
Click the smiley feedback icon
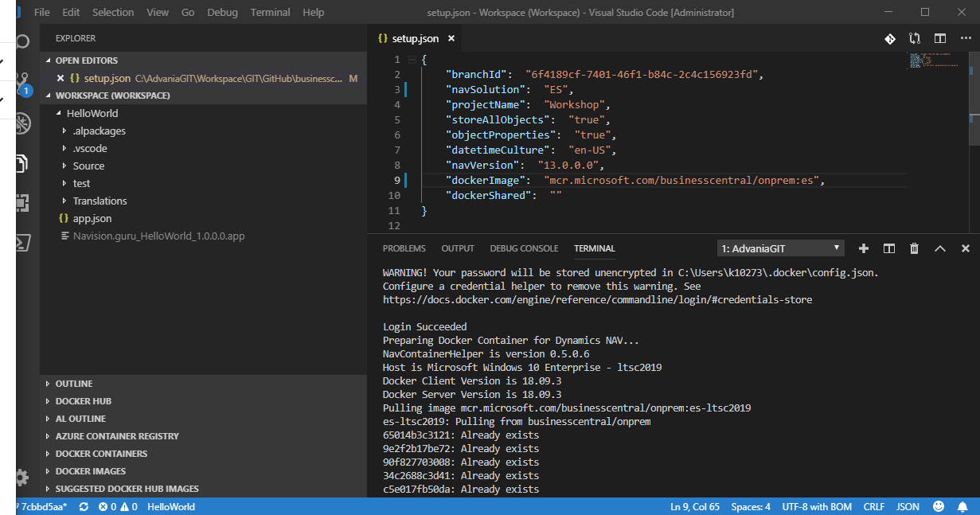point(939,506)
